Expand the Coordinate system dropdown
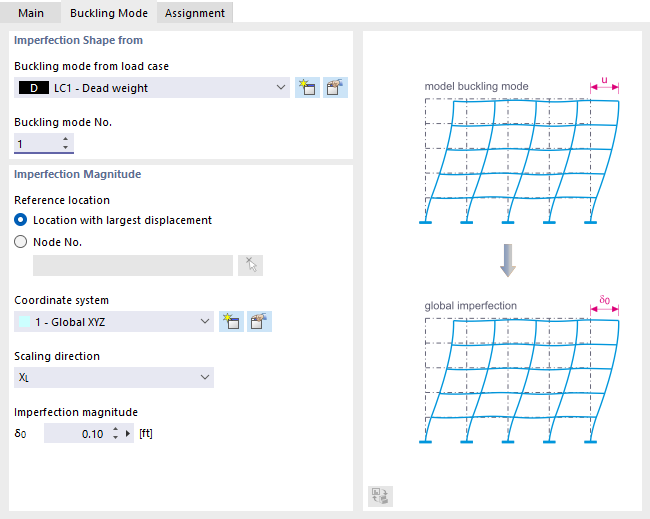 coord(205,321)
